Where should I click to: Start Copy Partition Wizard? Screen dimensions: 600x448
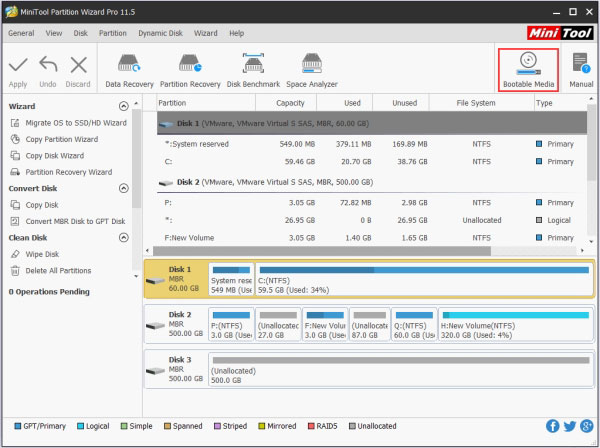pos(54,139)
